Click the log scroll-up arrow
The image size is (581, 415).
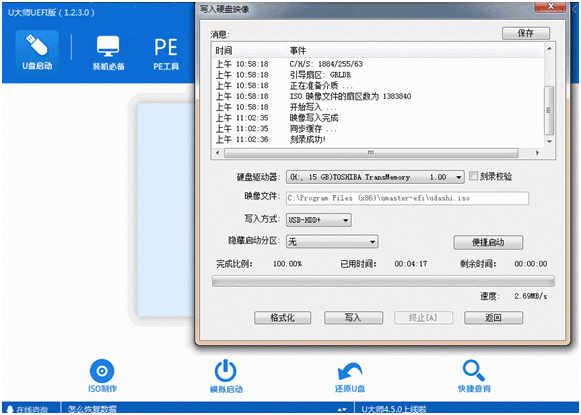(x=549, y=49)
